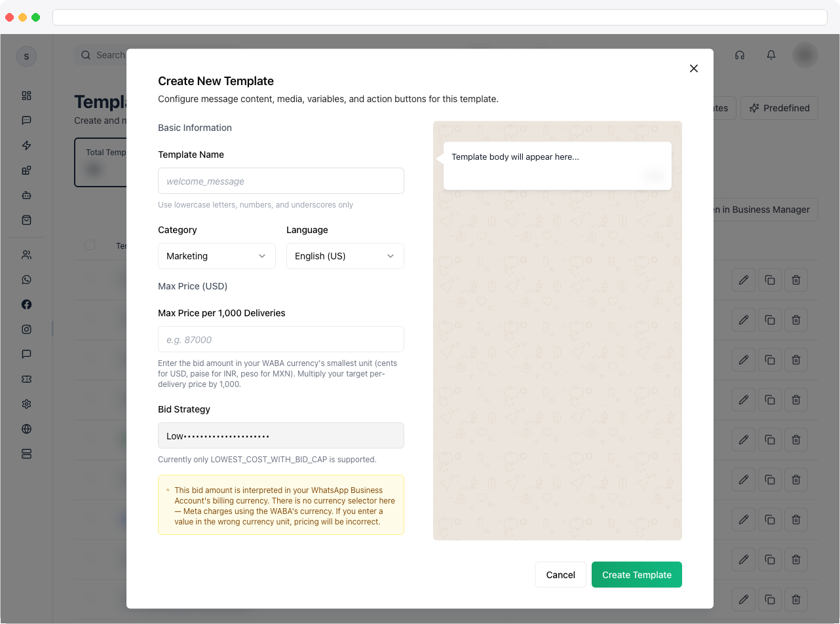The image size is (840, 624).
Task: Click the "Create New Template" dialog title
Action: [x=216, y=81]
